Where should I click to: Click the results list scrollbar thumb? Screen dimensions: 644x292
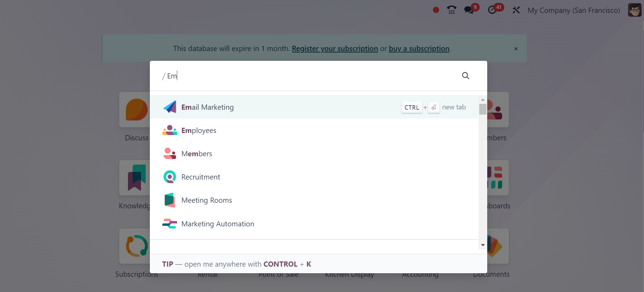pyautogui.click(x=483, y=109)
